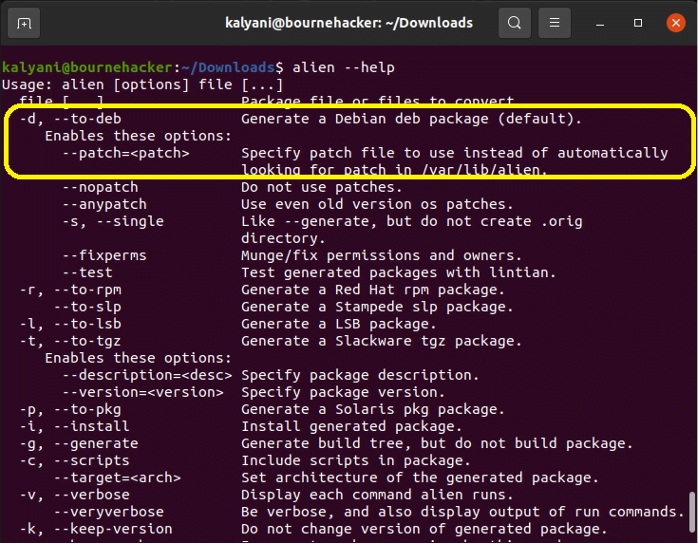This screenshot has height=544, width=698.
Task: Click the --test option text
Action: [x=88, y=272]
